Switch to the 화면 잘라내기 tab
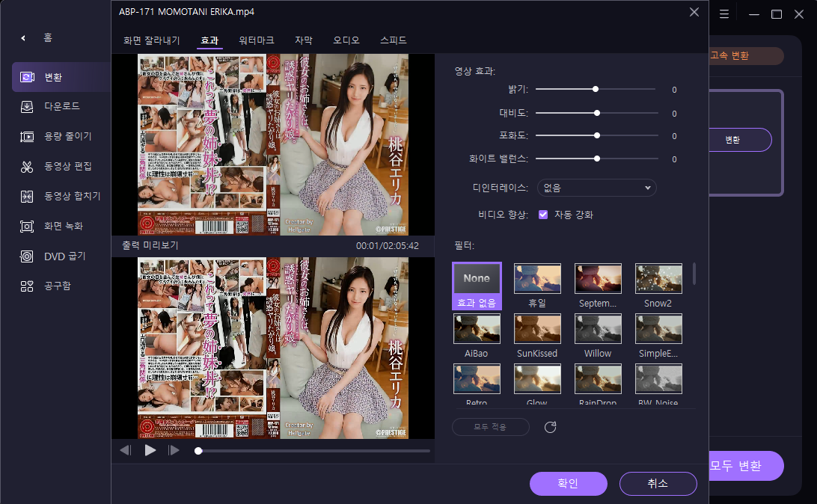The image size is (817, 504). pos(152,40)
